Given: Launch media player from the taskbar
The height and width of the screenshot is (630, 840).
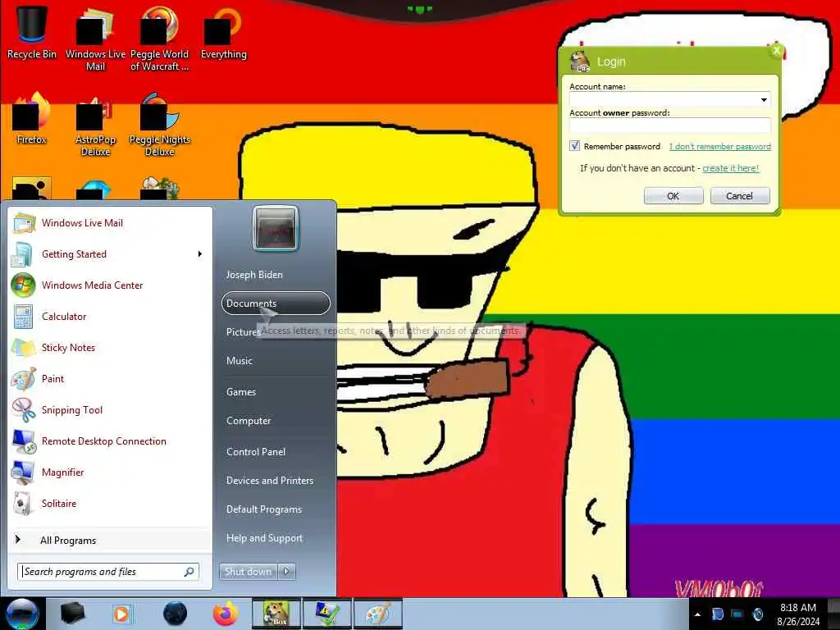Looking at the screenshot, I should coord(122,614).
